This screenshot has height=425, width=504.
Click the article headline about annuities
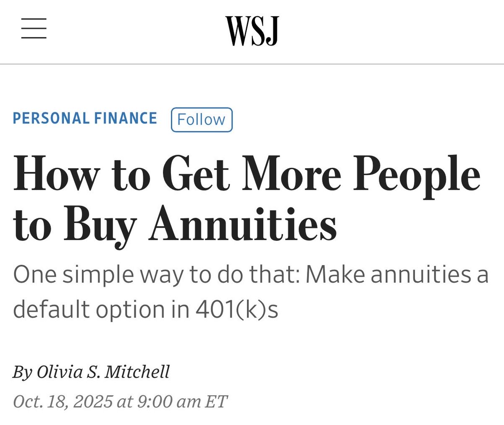[x=246, y=197]
